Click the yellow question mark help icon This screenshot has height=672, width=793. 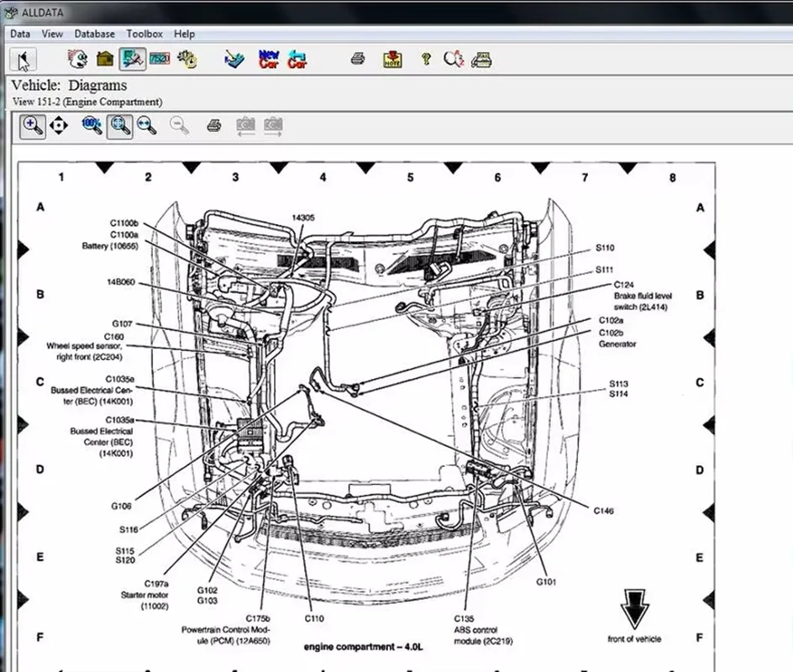pos(426,59)
